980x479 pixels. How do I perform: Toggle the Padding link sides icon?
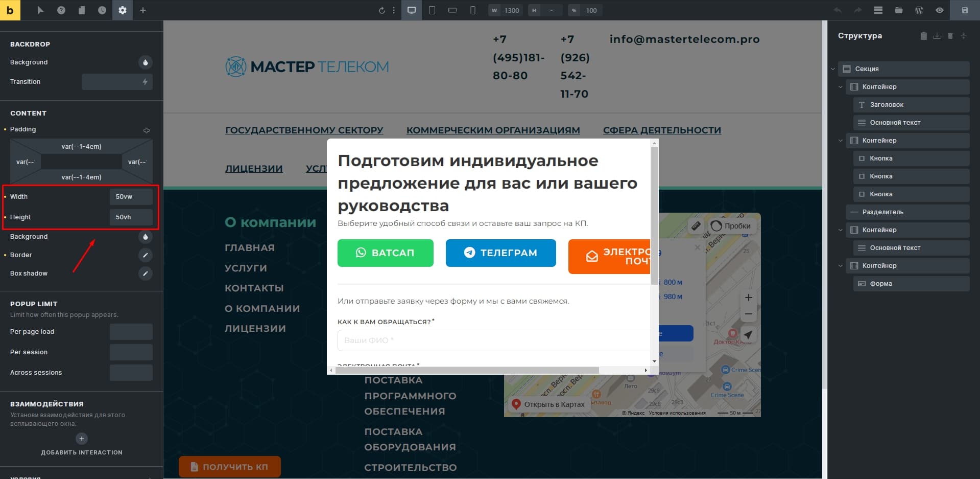147,130
